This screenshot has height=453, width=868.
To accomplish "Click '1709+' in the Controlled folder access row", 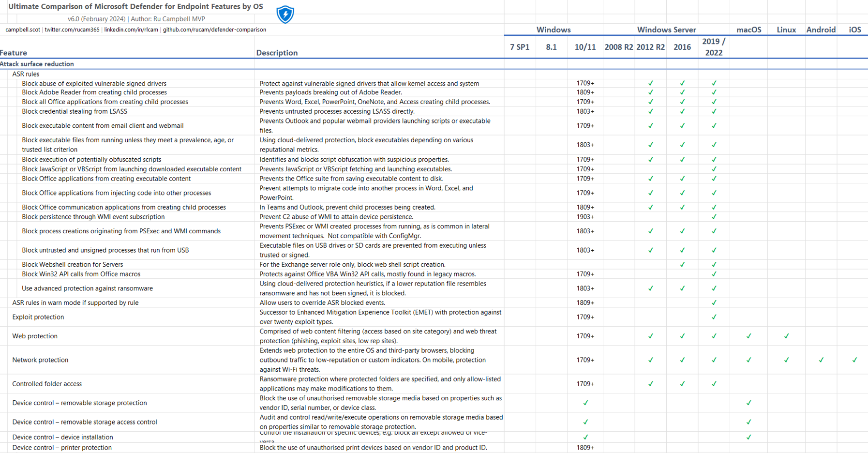I will coord(585,384).
